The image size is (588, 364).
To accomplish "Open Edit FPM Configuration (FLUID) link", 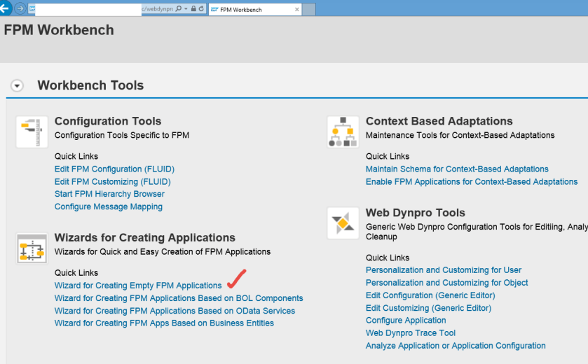I will point(114,169).
